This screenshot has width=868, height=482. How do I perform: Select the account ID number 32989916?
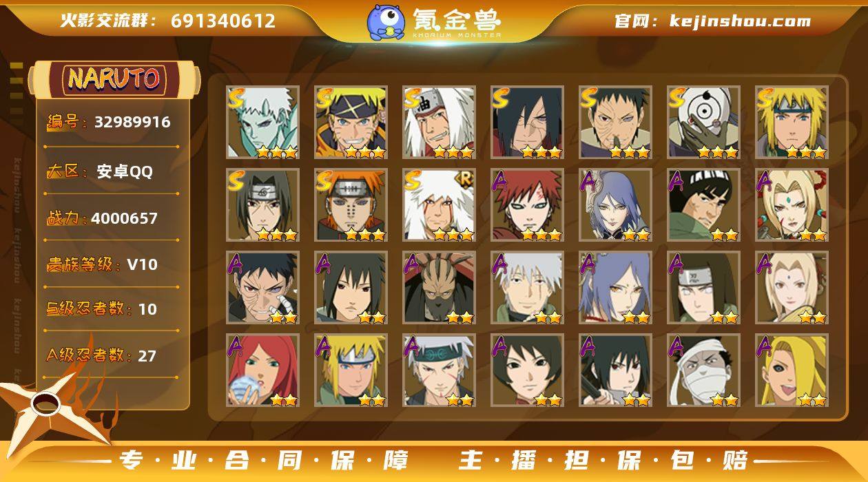coord(132,123)
